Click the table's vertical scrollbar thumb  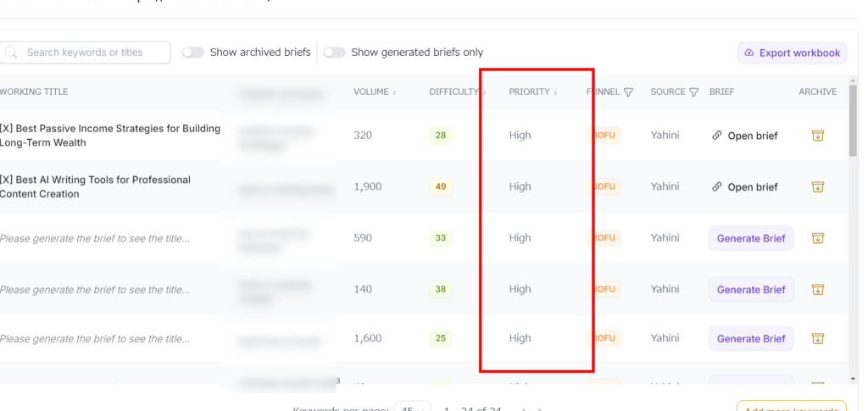click(853, 120)
